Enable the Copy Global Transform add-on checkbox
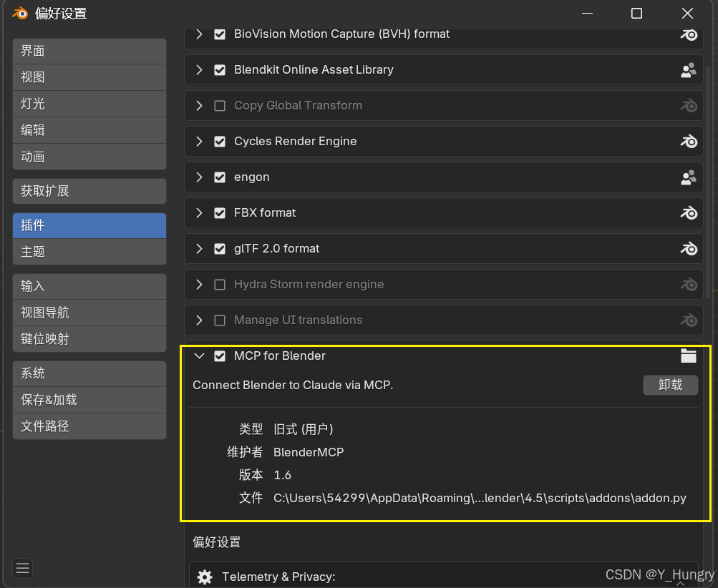 (220, 106)
